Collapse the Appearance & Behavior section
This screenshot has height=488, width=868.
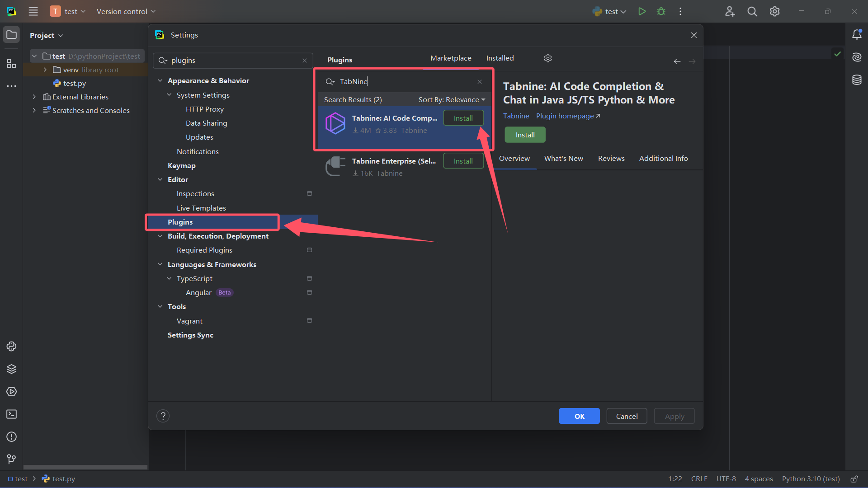coord(160,80)
